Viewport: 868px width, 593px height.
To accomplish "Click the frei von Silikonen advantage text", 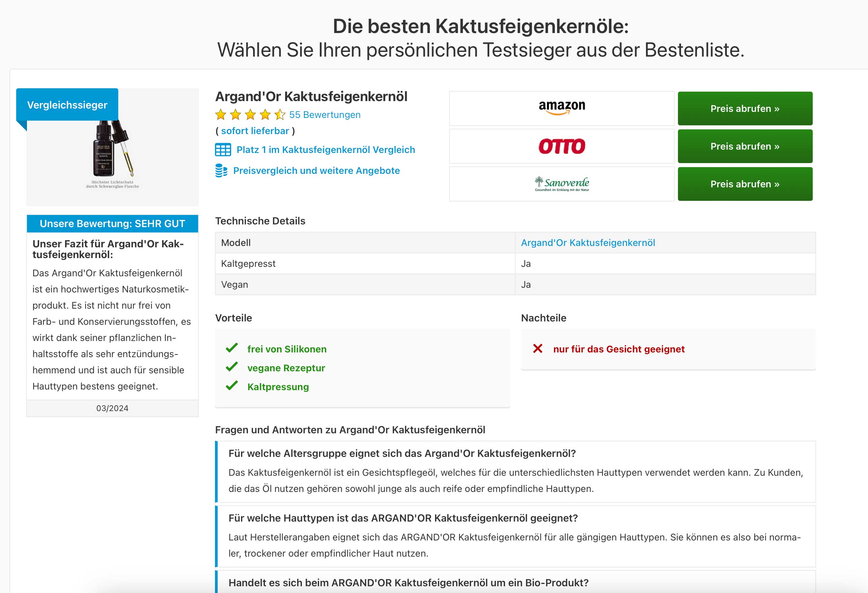I will (x=287, y=349).
